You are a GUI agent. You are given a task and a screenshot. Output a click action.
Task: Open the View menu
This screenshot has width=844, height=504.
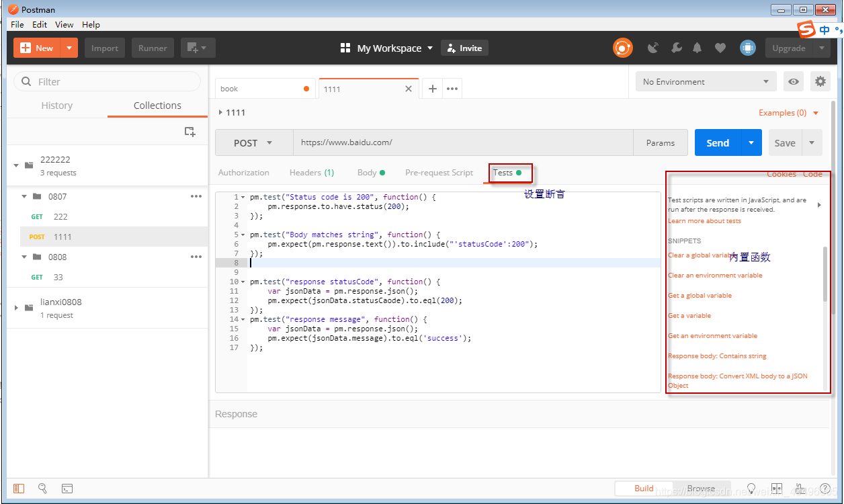pyautogui.click(x=65, y=24)
